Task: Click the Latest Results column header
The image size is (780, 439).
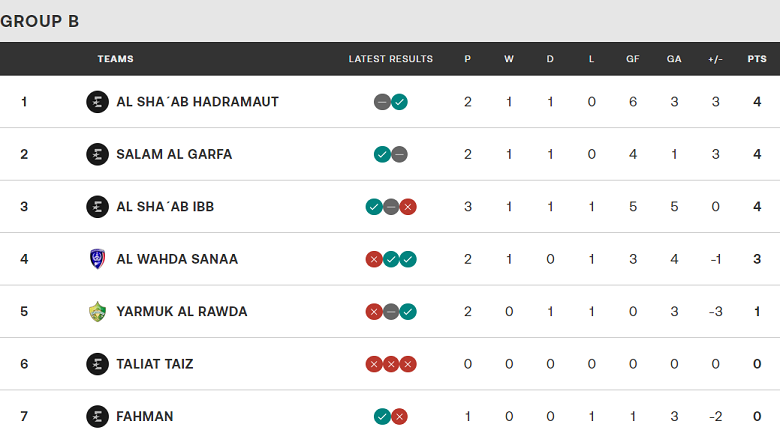Action: pyautogui.click(x=390, y=59)
